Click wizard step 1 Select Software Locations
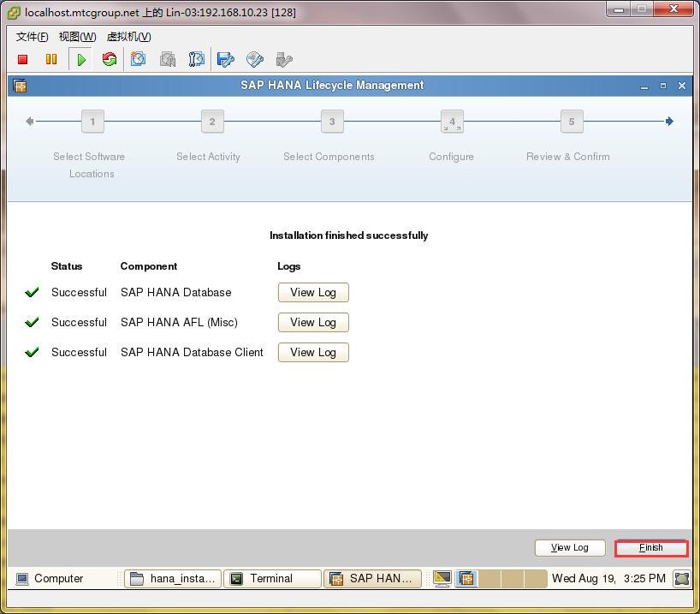 click(x=93, y=122)
